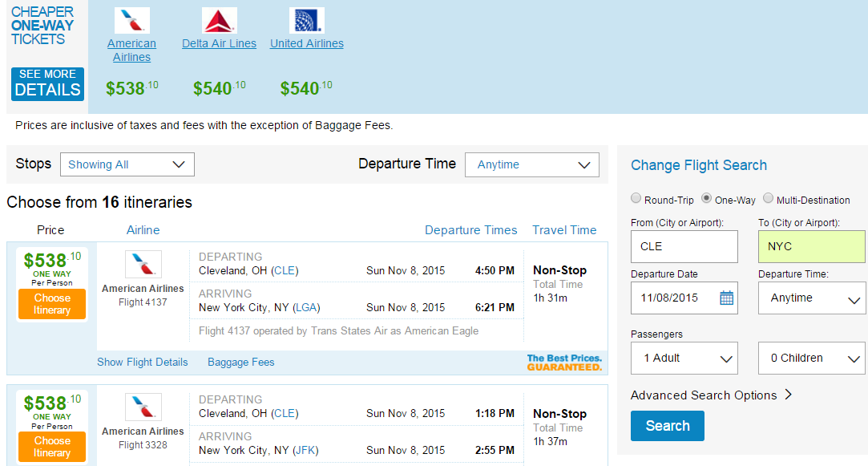Open the Stops Showing All dropdown

pos(127,164)
